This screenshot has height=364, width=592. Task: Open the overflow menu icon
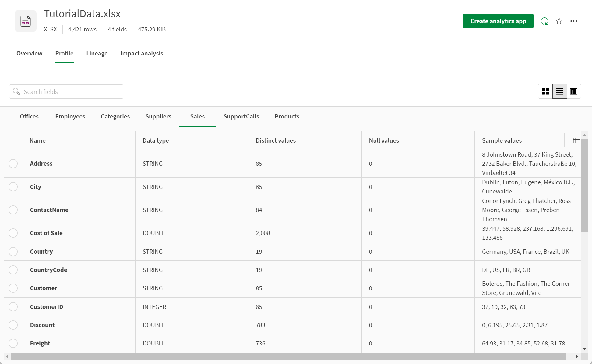[x=574, y=21]
